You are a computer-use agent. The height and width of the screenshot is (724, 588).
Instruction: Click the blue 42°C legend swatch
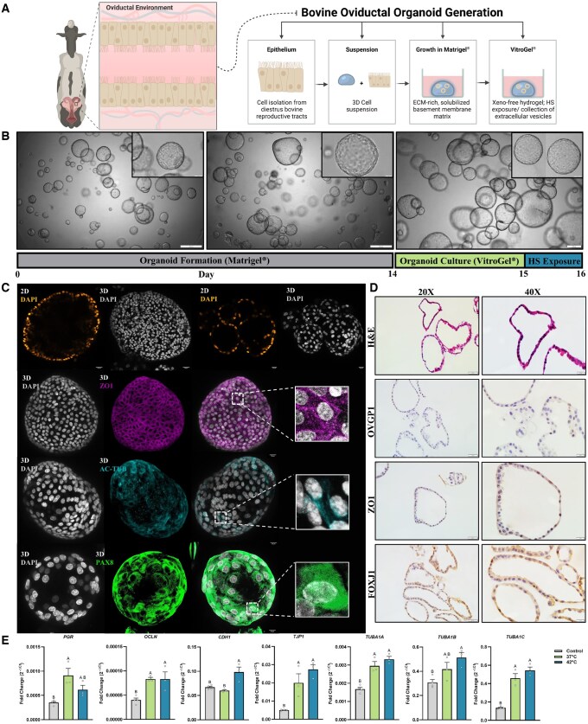pyautogui.click(x=558, y=662)
